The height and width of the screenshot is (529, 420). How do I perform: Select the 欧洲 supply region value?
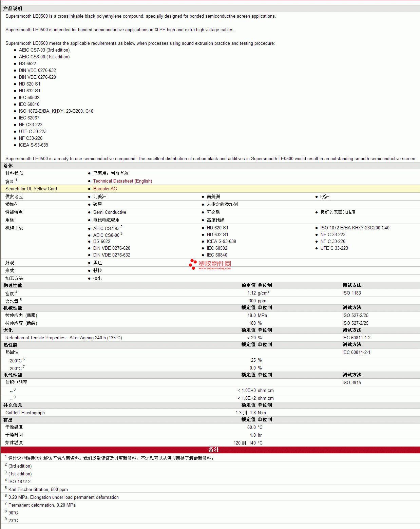325,197
